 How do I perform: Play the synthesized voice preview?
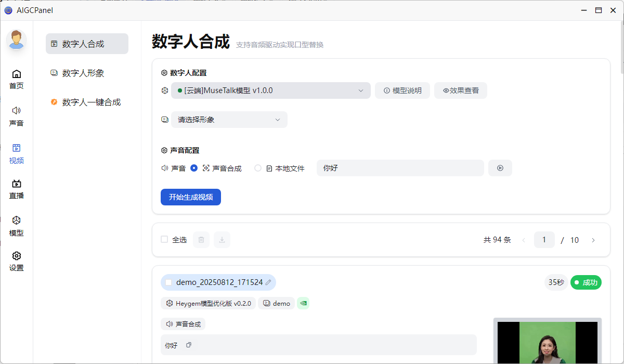click(500, 167)
